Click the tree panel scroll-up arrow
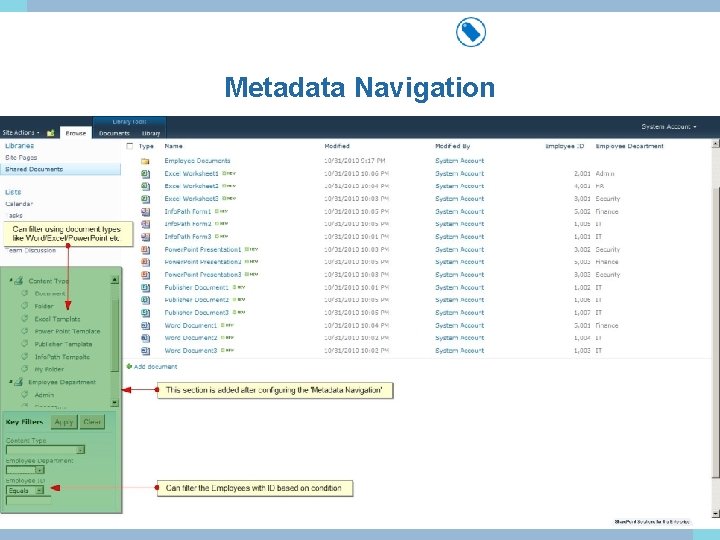 (x=115, y=280)
